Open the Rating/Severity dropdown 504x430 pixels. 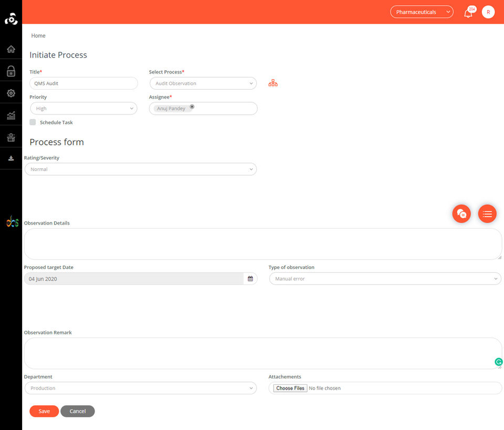click(x=141, y=169)
